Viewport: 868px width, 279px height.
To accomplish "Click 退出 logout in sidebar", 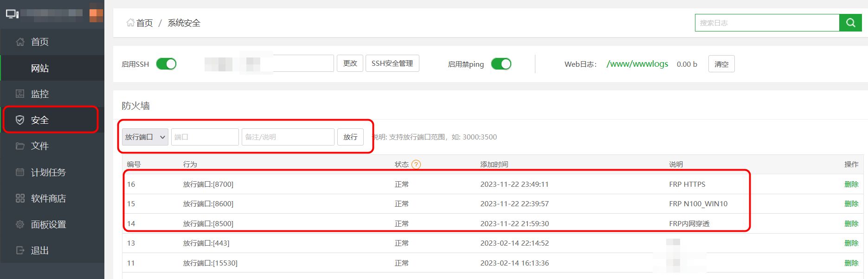I will pos(39,251).
